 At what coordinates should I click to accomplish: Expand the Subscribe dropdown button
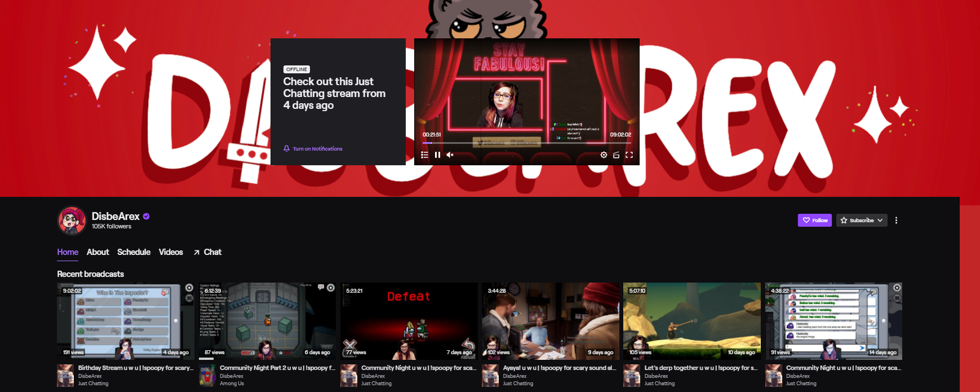coord(862,221)
